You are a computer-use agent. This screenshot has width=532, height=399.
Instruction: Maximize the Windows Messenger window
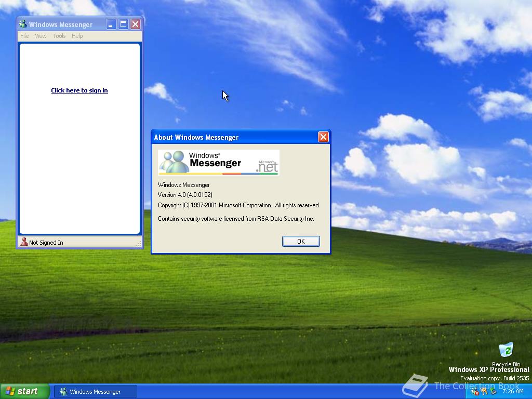point(124,24)
